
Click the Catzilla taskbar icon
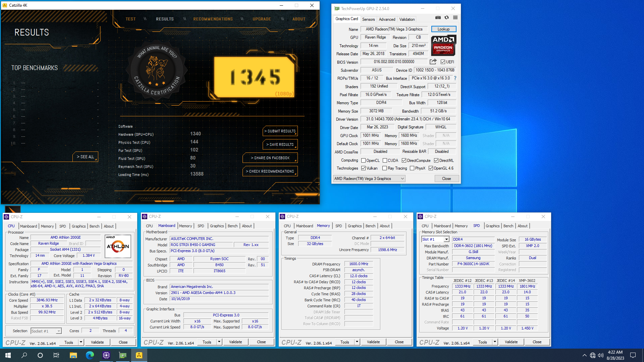pos(139,355)
